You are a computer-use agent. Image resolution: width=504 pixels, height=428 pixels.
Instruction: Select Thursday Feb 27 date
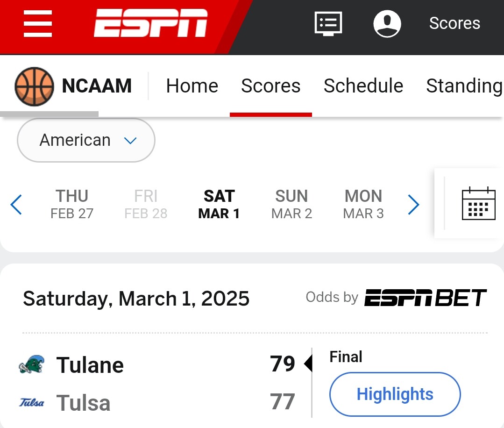[72, 204]
